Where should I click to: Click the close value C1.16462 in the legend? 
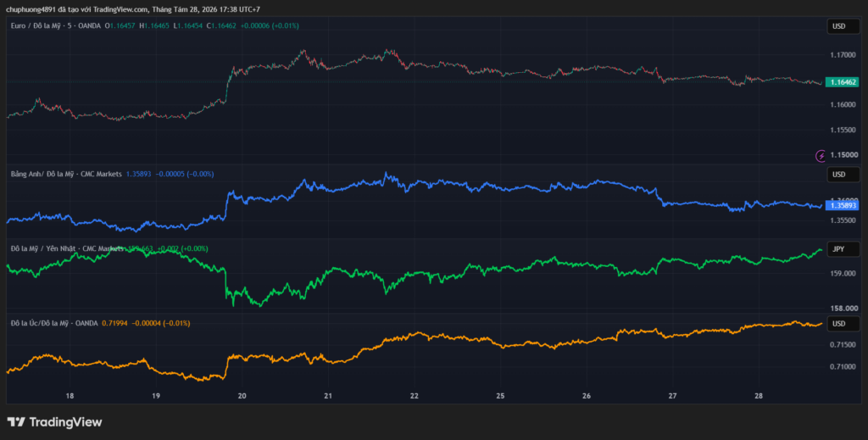[221, 26]
